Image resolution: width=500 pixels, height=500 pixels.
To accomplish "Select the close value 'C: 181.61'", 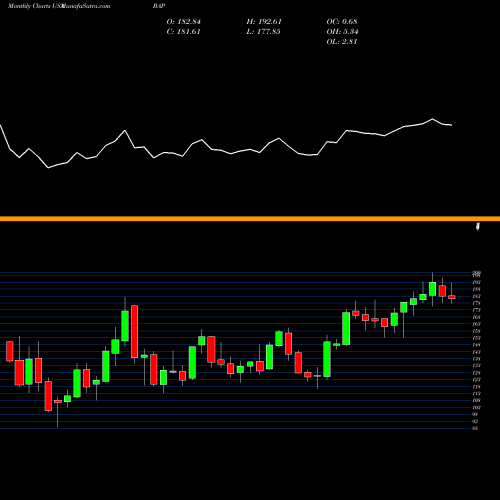I will (184, 32).
